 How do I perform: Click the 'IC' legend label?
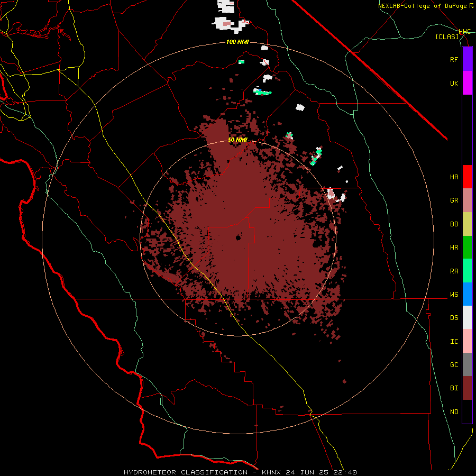454,342
